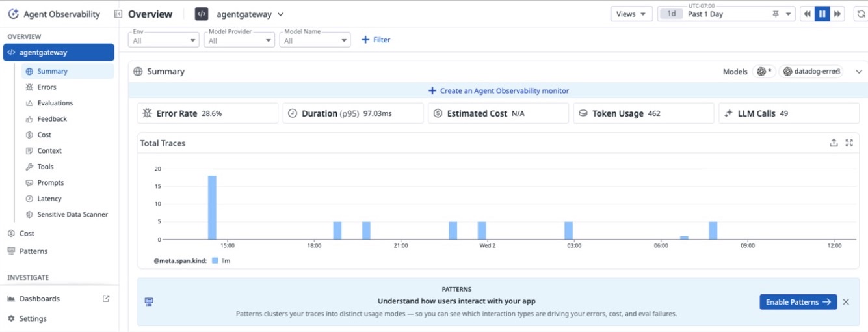This screenshot has height=332, width=868.
Task: Click the agentgateway code icon in header
Action: (202, 14)
